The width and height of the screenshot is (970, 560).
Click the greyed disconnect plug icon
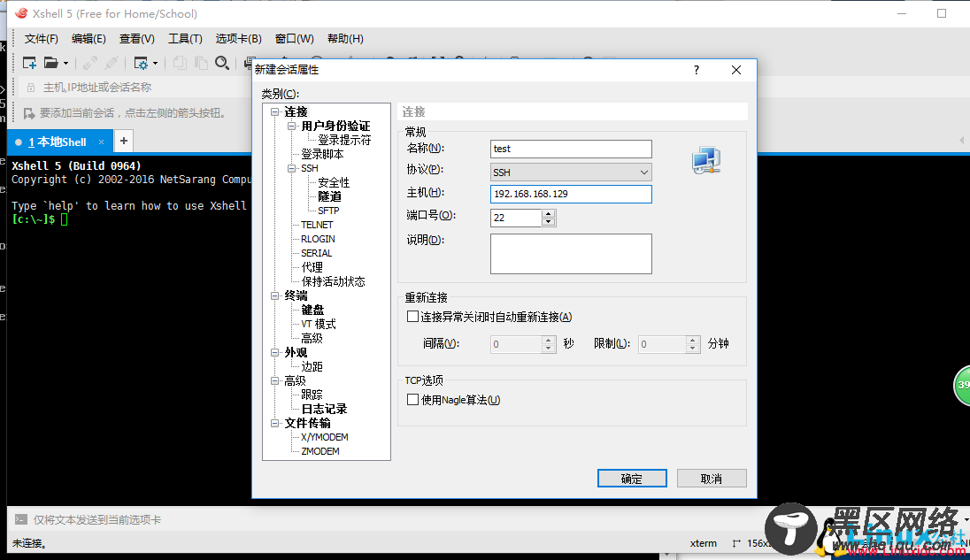coord(90,63)
